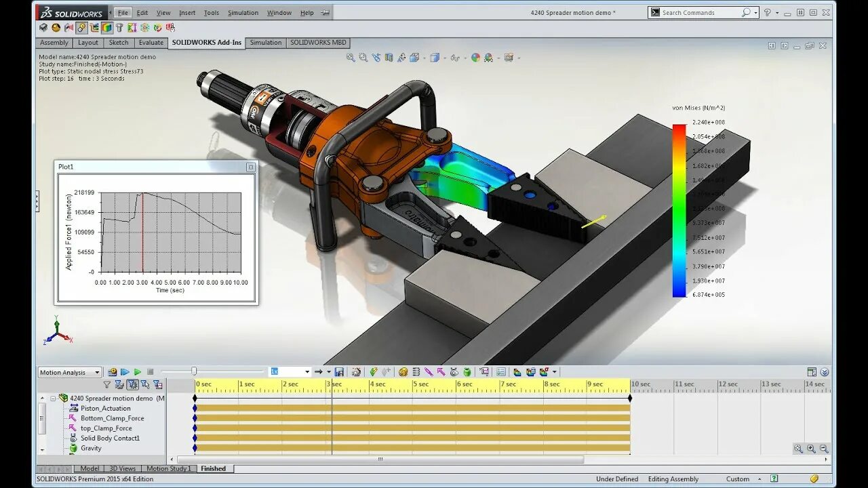Switch to the Model tab
Image resolution: width=868 pixels, height=488 pixels.
pyautogui.click(x=90, y=468)
